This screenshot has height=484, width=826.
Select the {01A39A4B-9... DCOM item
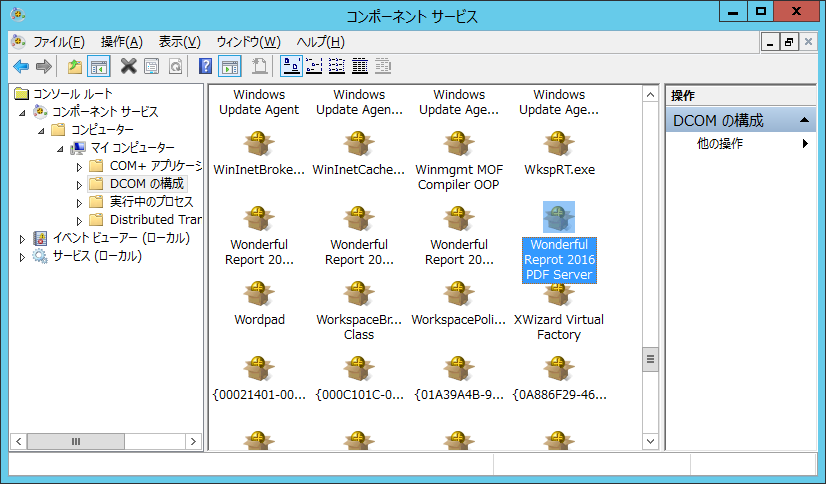(459, 379)
